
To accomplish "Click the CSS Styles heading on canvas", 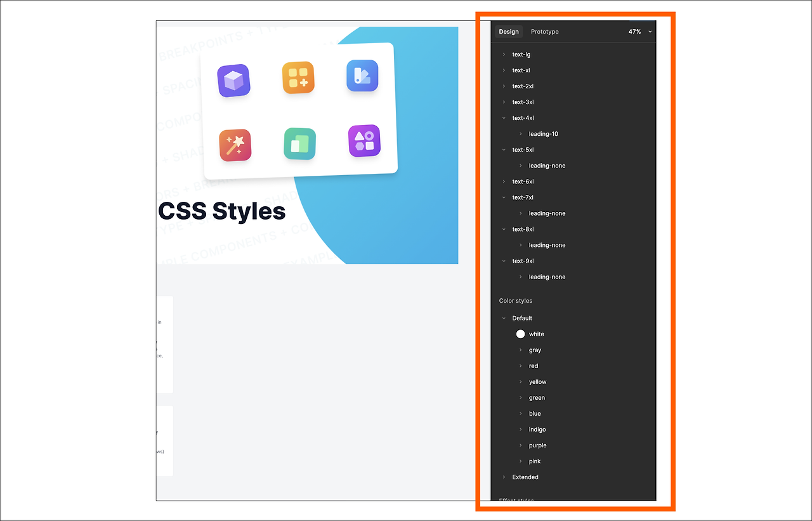I will pyautogui.click(x=221, y=211).
